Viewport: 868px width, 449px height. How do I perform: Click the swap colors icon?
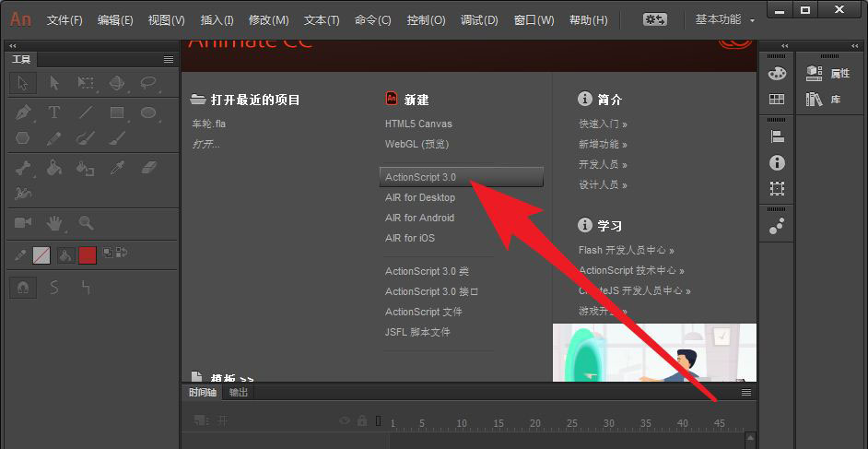click(122, 252)
